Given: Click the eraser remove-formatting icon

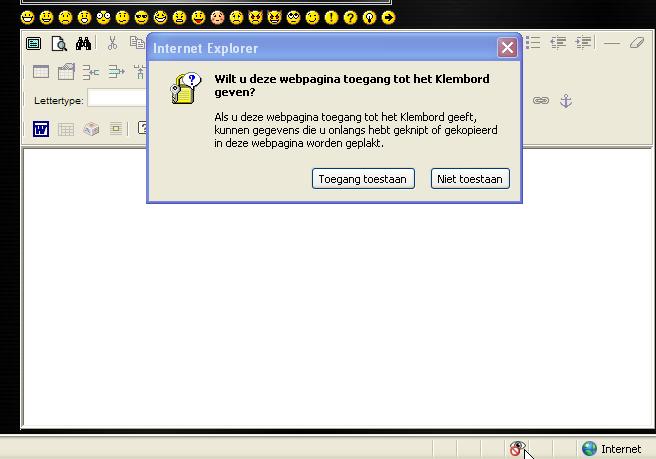Looking at the screenshot, I should click(x=637, y=43).
